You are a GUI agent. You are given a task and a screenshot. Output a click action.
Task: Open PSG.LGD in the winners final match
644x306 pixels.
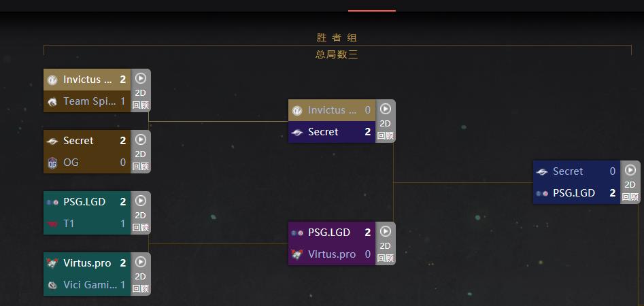(577, 193)
